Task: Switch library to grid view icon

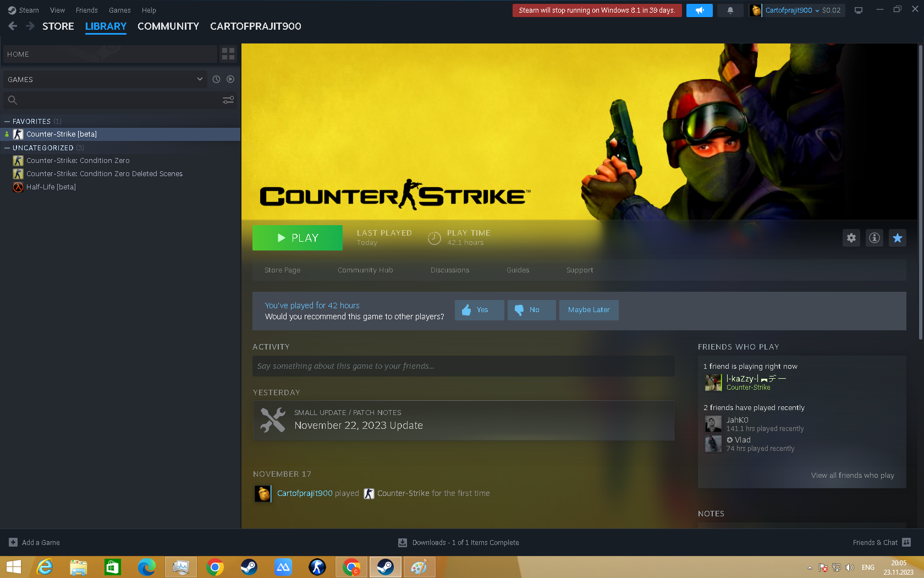Action: 228,53
